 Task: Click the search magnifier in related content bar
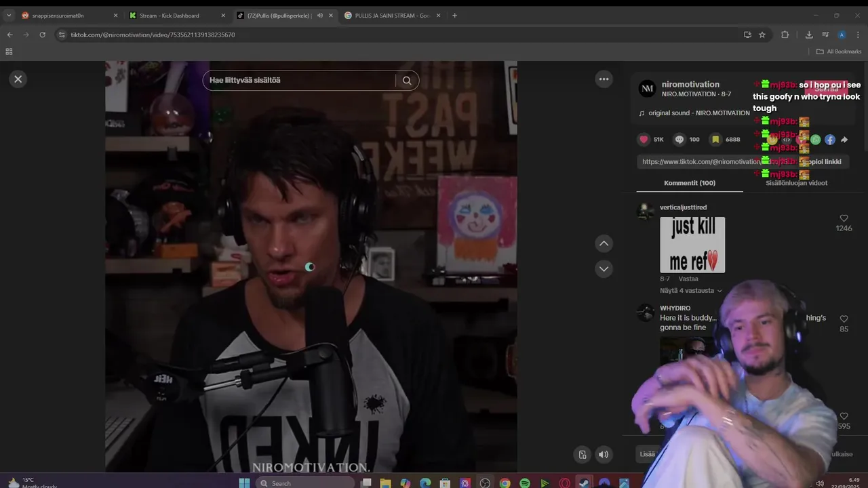pos(407,80)
